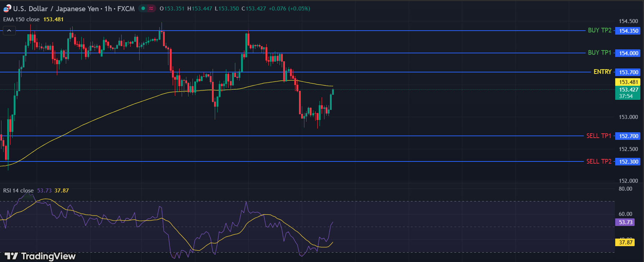Select the RSI 14 close legend
This screenshot has width=644, height=262.
pos(18,191)
